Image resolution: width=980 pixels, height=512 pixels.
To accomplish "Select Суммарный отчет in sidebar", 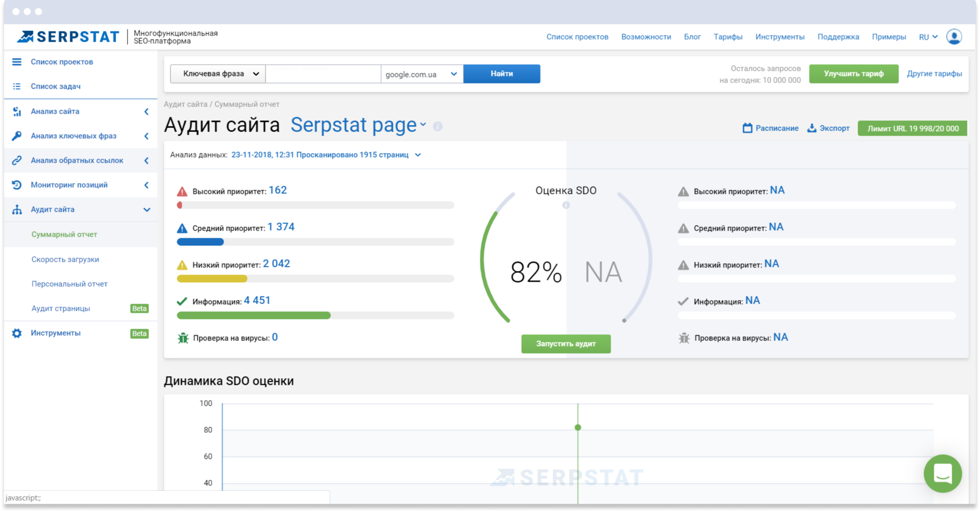I will coord(64,234).
